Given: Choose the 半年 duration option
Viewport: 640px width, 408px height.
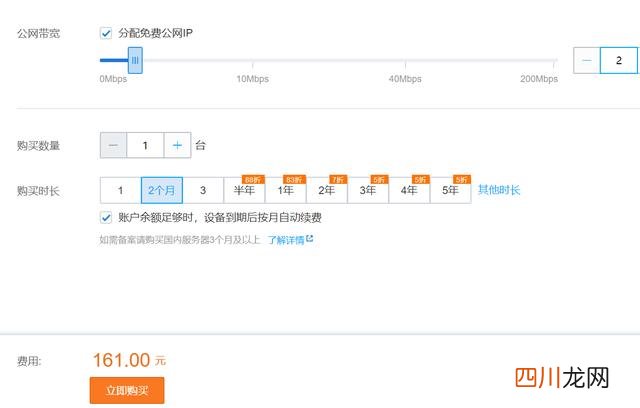Looking at the screenshot, I should [244, 190].
